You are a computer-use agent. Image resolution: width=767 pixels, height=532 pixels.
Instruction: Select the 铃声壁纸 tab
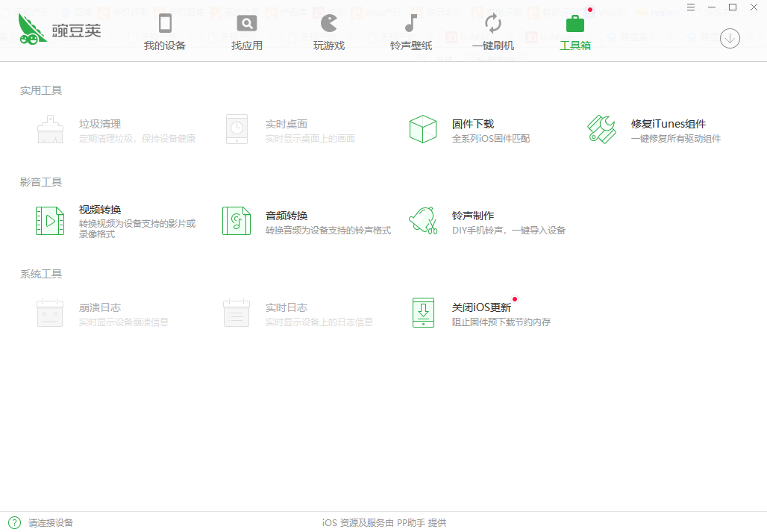pyautogui.click(x=411, y=34)
